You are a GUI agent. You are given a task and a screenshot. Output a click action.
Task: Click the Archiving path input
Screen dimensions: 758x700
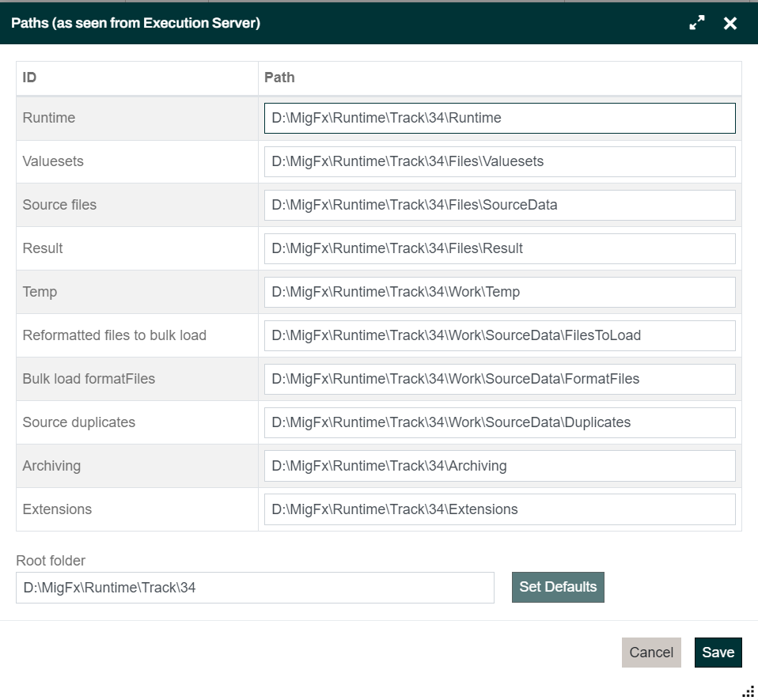(499, 467)
